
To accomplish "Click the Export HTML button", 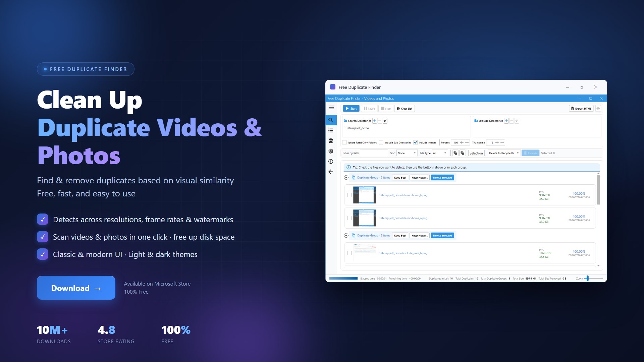I will (x=581, y=108).
